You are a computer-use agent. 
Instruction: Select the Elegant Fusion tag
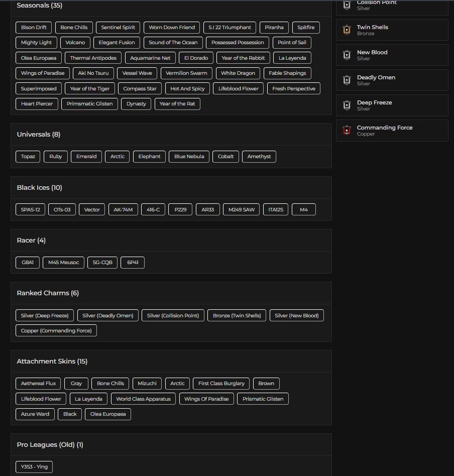pyautogui.click(x=117, y=43)
